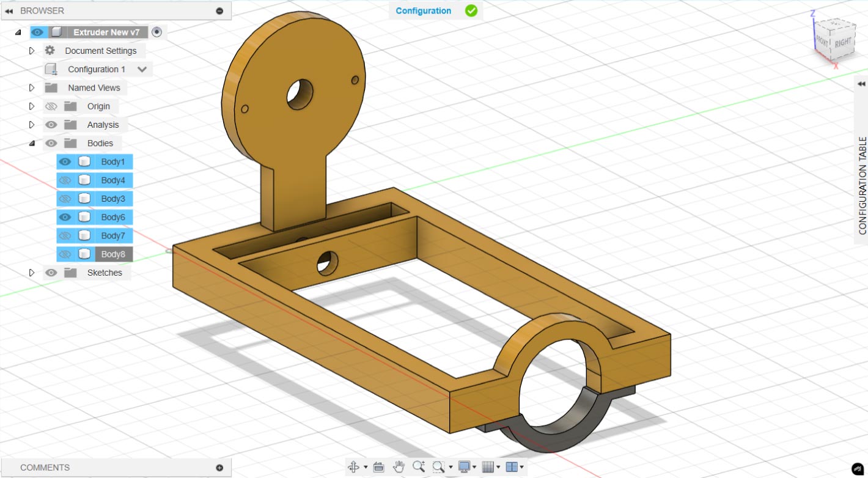Click the Named Views folder icon
The height and width of the screenshot is (478, 868).
51,87
